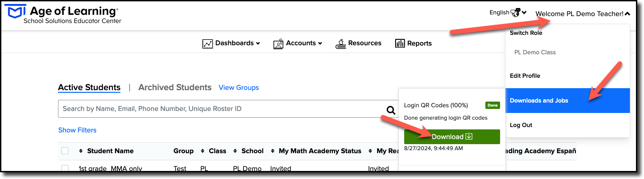Click the Dashboards chart icon
This screenshot has width=644, height=179.
(208, 44)
